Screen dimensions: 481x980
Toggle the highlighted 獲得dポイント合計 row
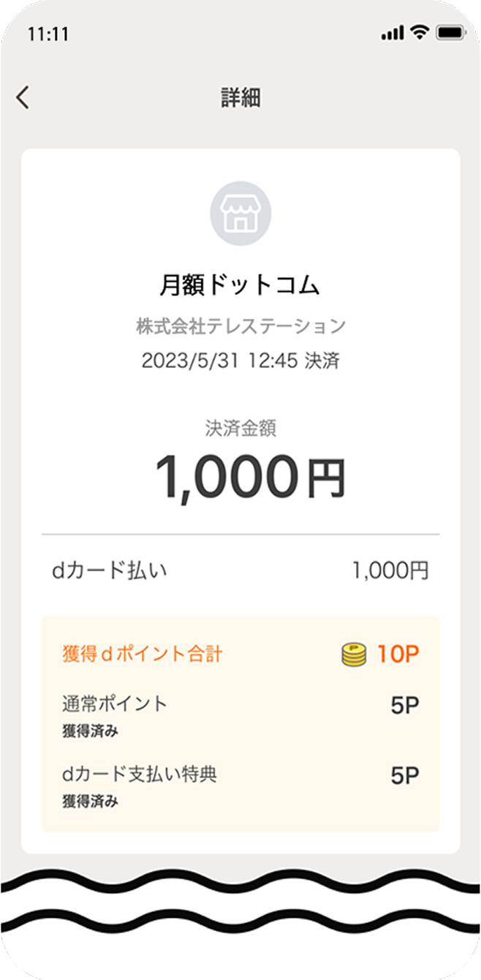click(x=240, y=655)
